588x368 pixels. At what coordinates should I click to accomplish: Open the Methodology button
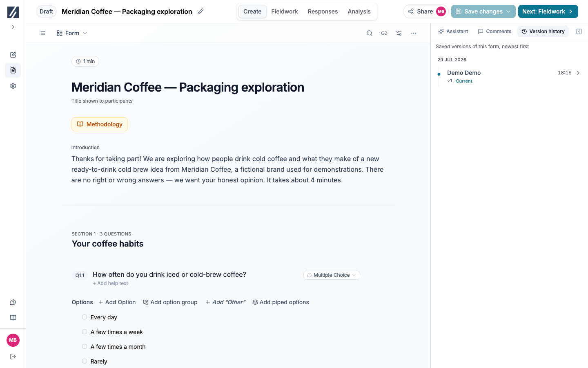[100, 124]
